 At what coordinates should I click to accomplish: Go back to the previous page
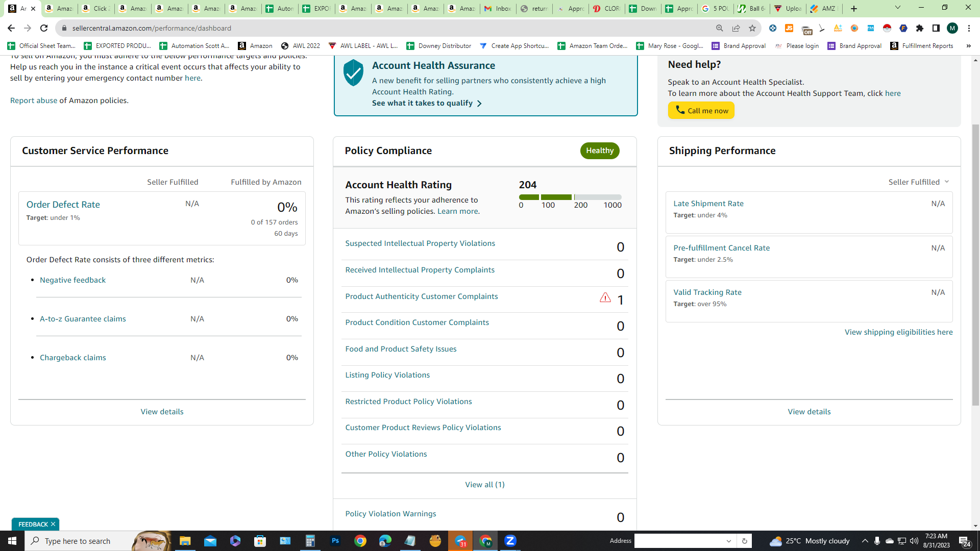pyautogui.click(x=11, y=28)
